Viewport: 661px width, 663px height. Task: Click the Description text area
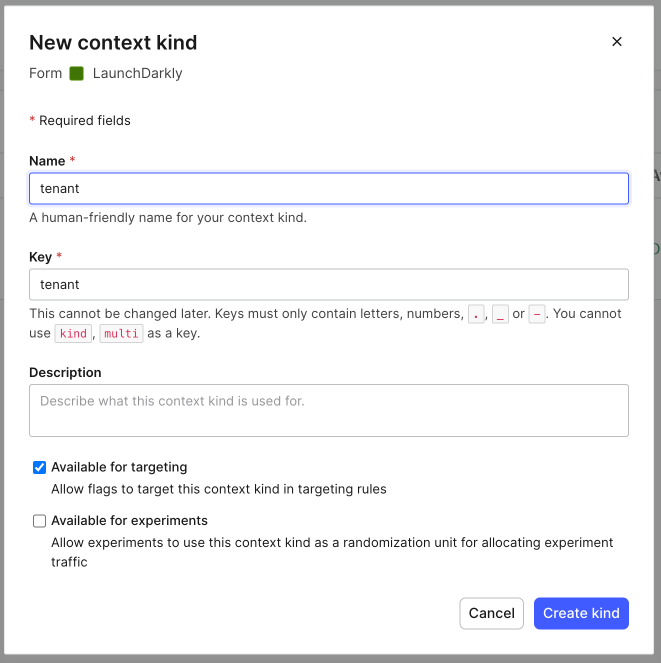[328, 410]
